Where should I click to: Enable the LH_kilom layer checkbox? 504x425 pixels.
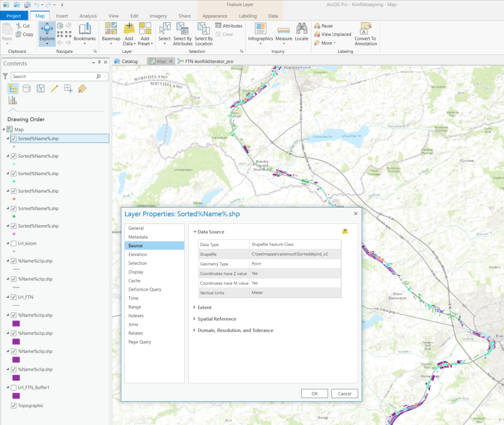[x=14, y=243]
